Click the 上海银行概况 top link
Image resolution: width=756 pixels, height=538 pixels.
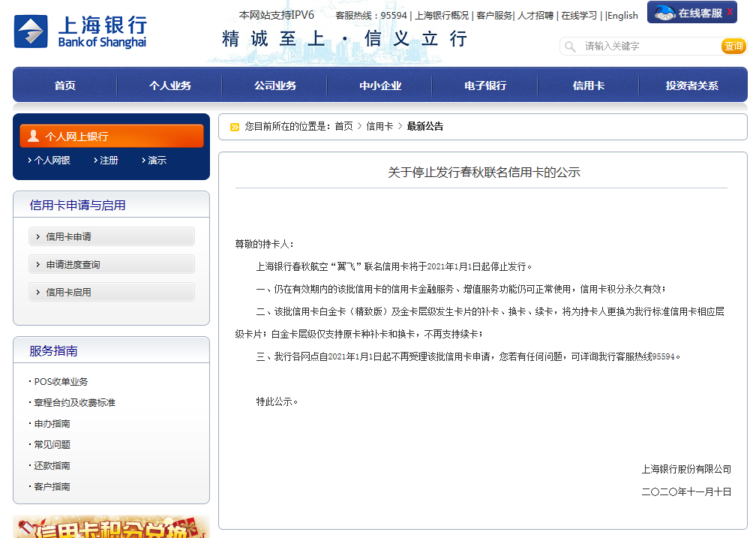pos(442,16)
